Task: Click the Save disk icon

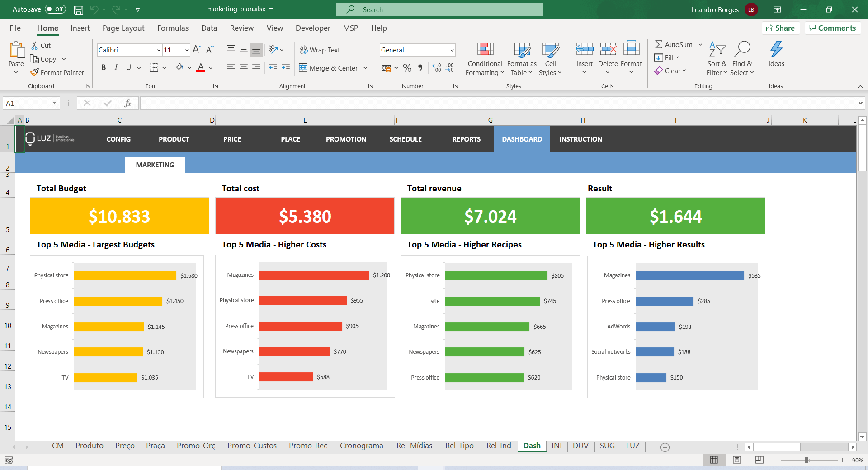Action: coord(78,9)
